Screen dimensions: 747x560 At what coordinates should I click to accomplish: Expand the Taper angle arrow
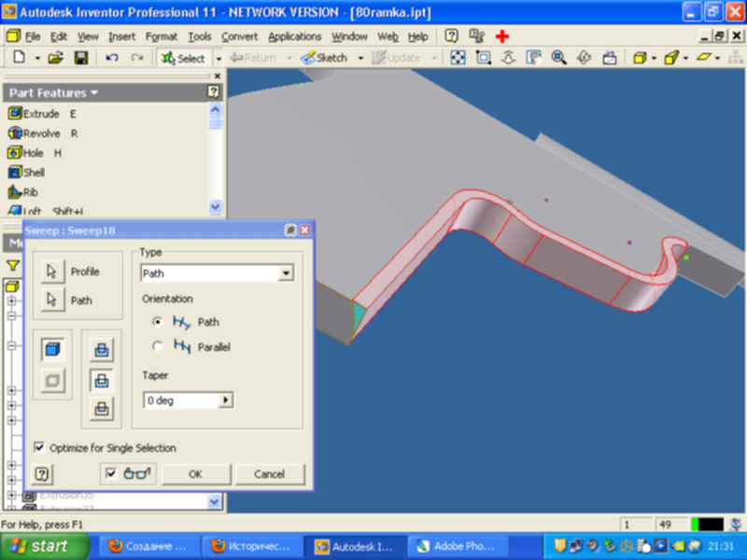click(224, 400)
